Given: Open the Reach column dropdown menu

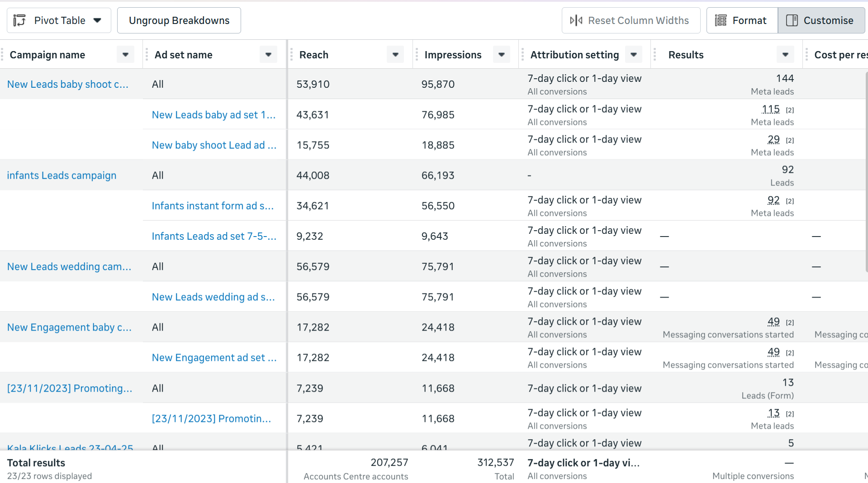Looking at the screenshot, I should click(x=395, y=55).
